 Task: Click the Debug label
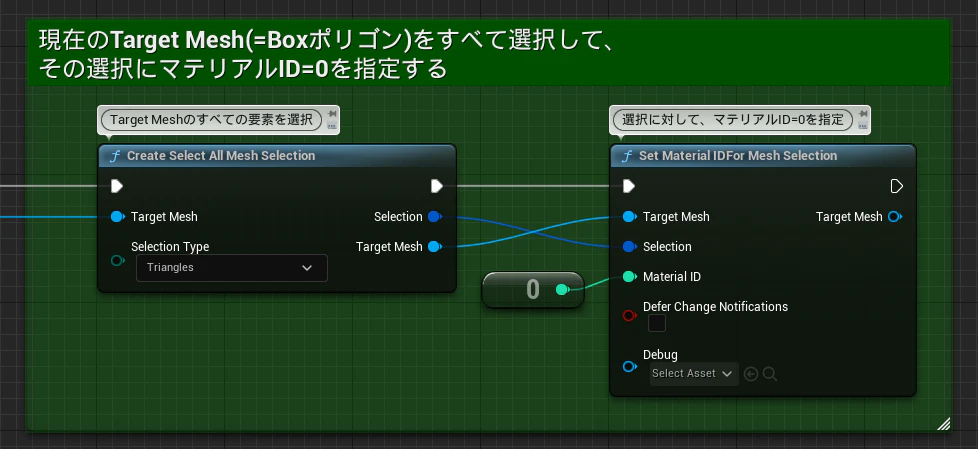click(x=660, y=354)
